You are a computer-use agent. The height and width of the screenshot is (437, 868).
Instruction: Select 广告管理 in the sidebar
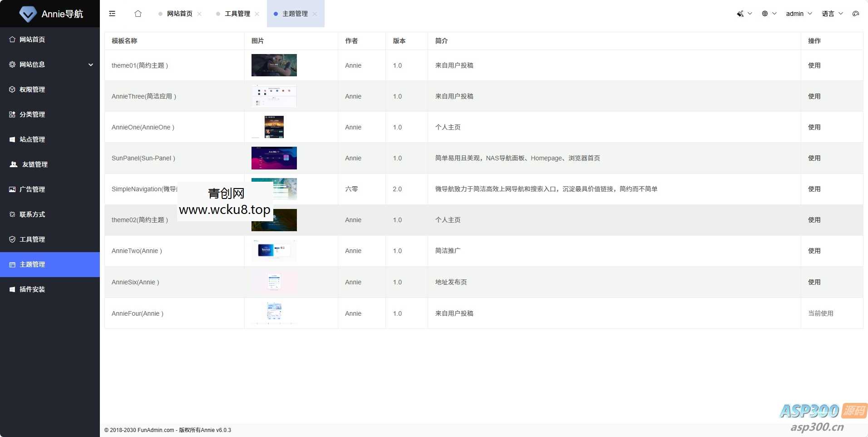32,189
